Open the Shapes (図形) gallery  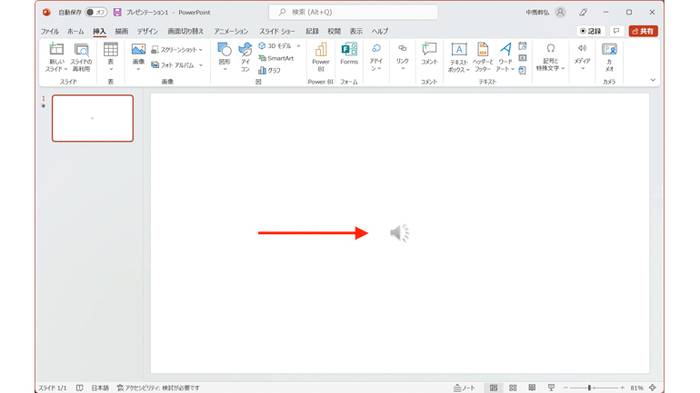(x=224, y=57)
